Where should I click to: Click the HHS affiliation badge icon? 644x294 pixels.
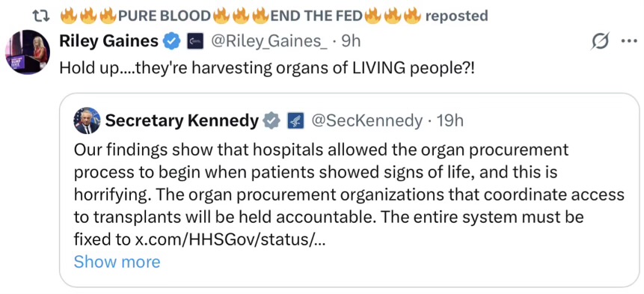tap(295, 121)
